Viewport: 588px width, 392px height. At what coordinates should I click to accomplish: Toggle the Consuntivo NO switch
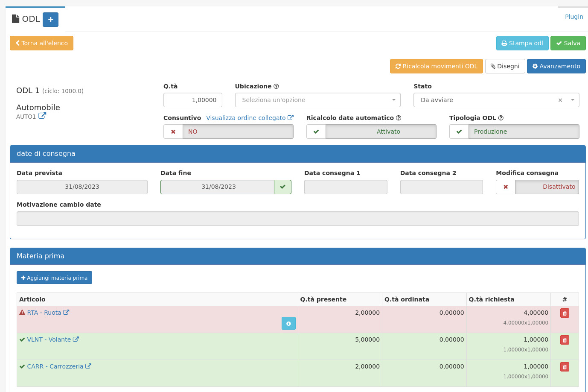(x=228, y=132)
